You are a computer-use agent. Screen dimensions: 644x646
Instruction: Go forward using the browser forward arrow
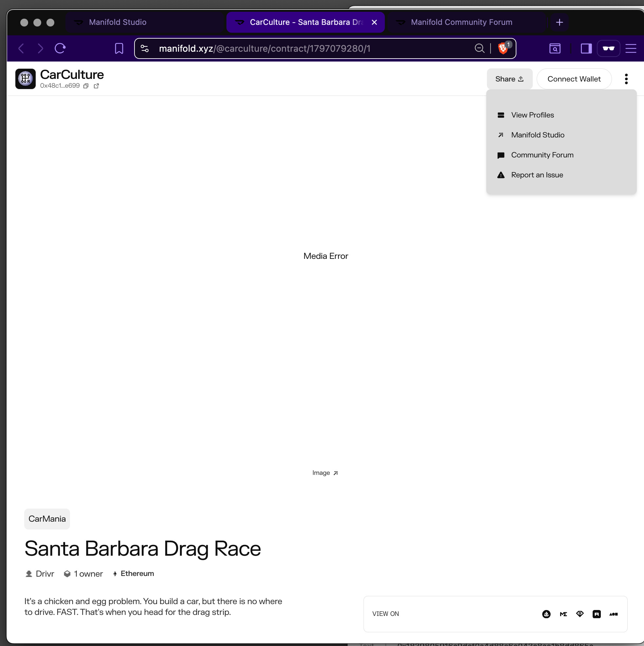coord(40,48)
